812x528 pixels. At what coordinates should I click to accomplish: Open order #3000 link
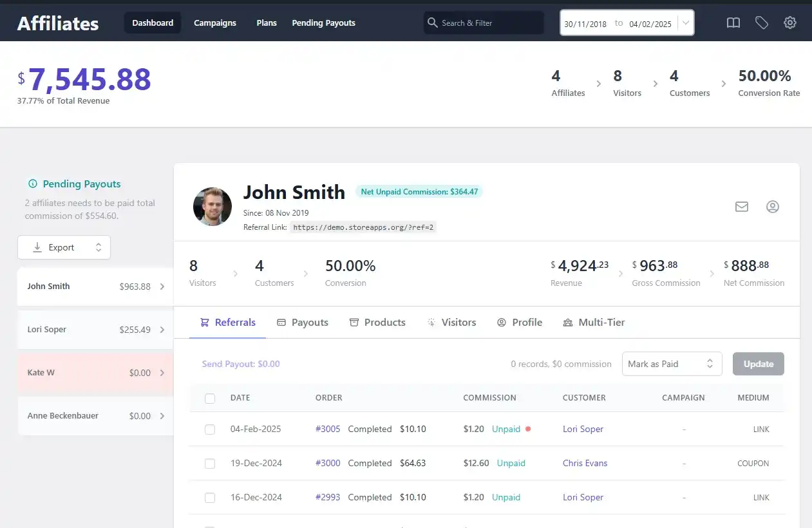click(328, 463)
